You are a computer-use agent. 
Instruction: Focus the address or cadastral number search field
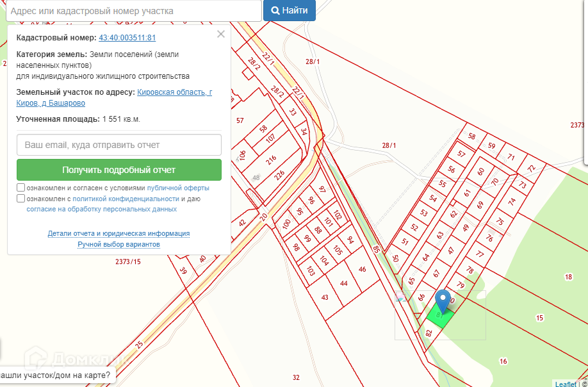[x=133, y=11]
